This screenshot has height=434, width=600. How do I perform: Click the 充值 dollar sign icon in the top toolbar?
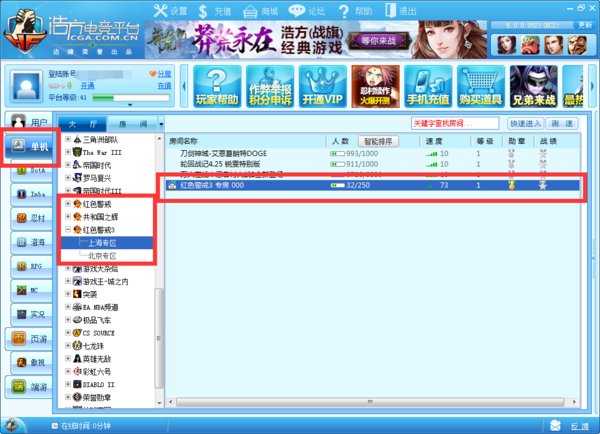(203, 11)
